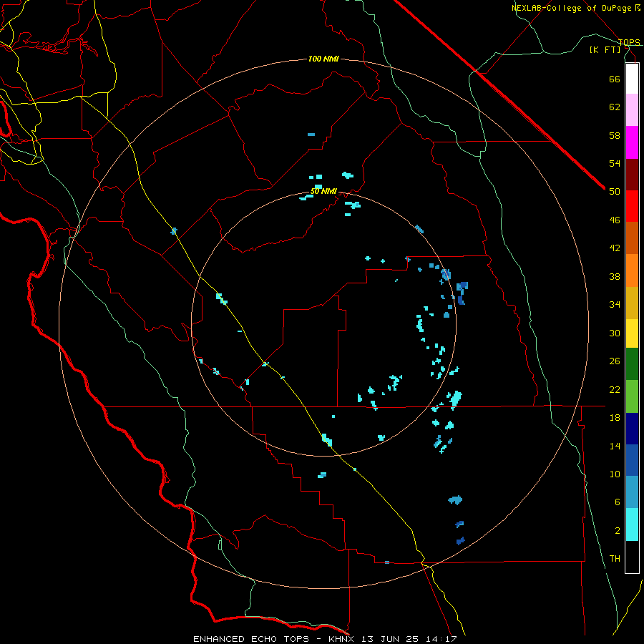This screenshot has height=644, width=644.
Task: Click the legend value '6'
Action: 618,502
